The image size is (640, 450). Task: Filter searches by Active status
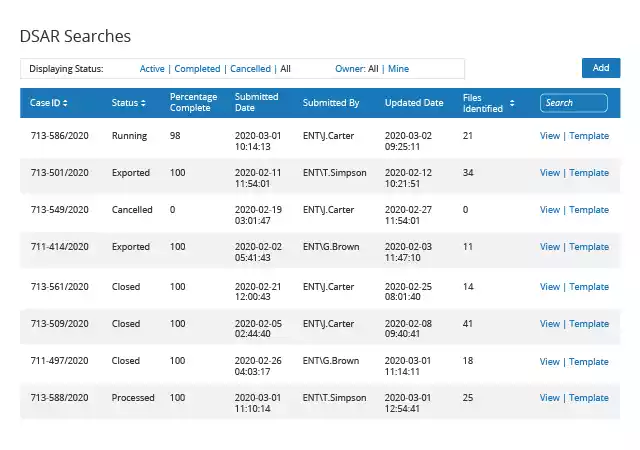pos(152,69)
